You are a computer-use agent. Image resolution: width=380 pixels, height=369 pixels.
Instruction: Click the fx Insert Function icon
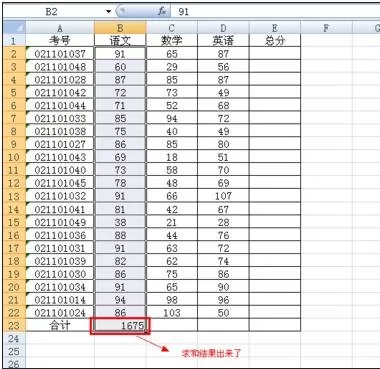tap(162, 11)
